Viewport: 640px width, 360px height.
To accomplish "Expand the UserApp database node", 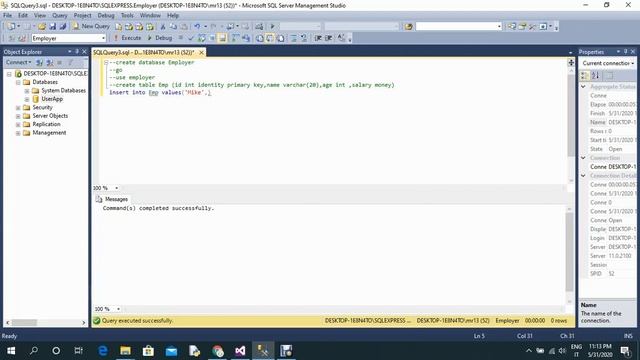I will [27, 99].
